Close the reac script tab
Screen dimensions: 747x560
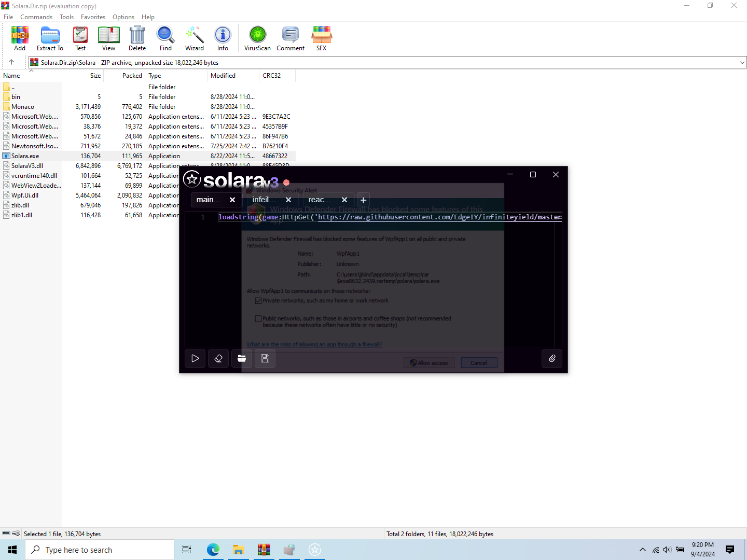click(x=344, y=200)
